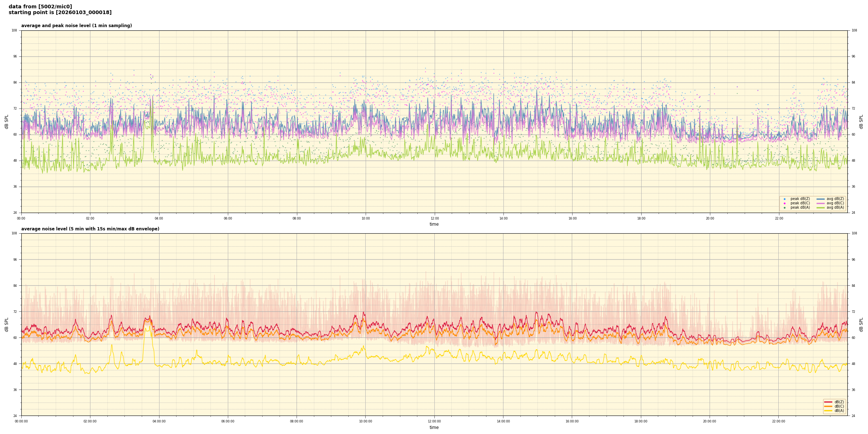Click the orange dB(C) swatch in lower legend
Image resolution: width=868 pixels, height=434 pixels.
tap(828, 406)
